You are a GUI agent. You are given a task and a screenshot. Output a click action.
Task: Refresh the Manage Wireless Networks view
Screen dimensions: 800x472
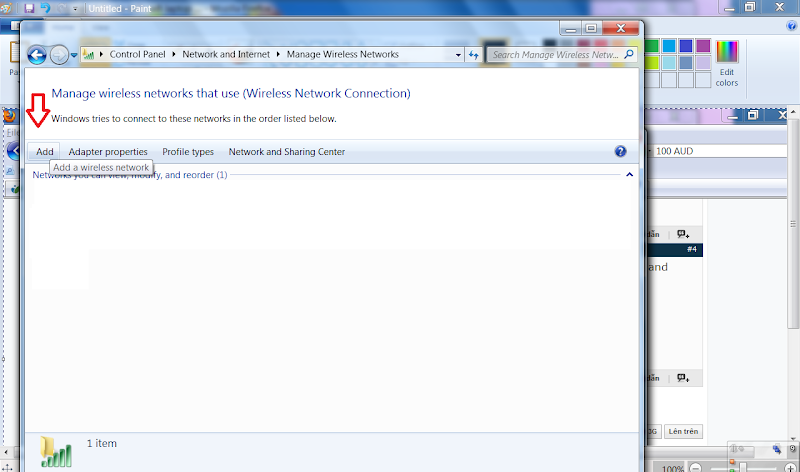click(474, 55)
